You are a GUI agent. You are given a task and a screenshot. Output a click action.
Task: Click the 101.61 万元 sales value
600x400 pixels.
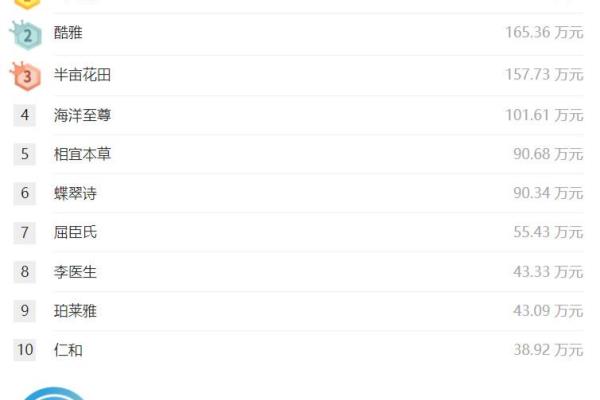(545, 115)
